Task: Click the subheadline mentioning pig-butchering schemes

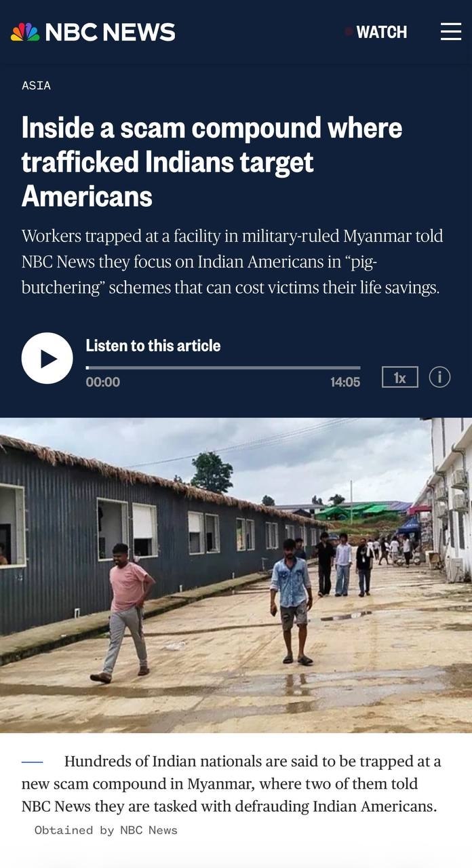Action: (x=232, y=262)
